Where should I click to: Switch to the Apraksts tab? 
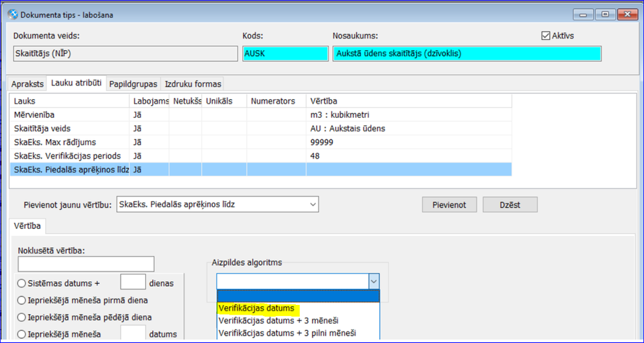pos(28,84)
